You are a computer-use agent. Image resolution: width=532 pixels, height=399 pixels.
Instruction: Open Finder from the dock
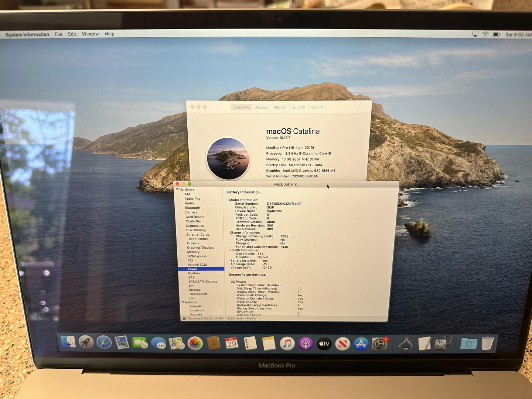[68, 342]
